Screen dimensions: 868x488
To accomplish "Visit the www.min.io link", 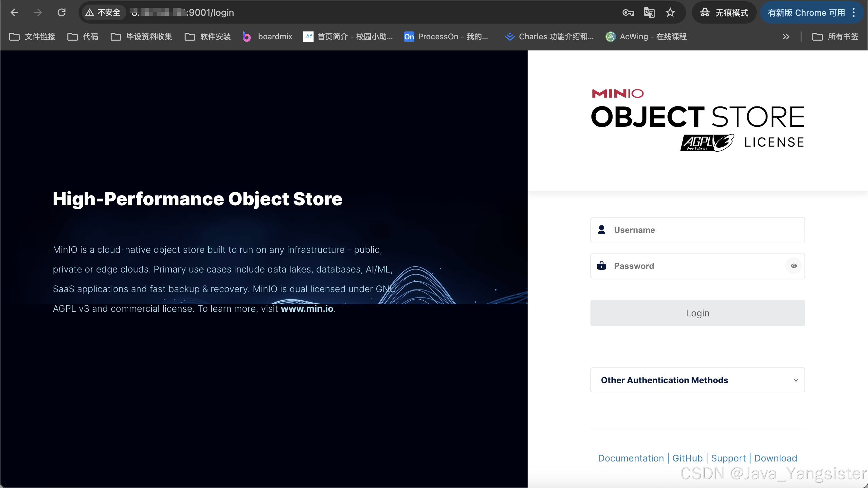I will coord(307,309).
